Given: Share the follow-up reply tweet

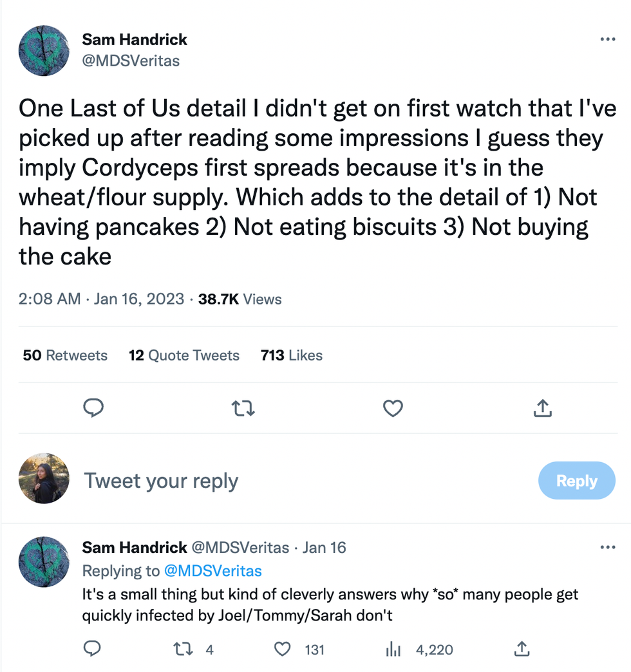Looking at the screenshot, I should 522,649.
